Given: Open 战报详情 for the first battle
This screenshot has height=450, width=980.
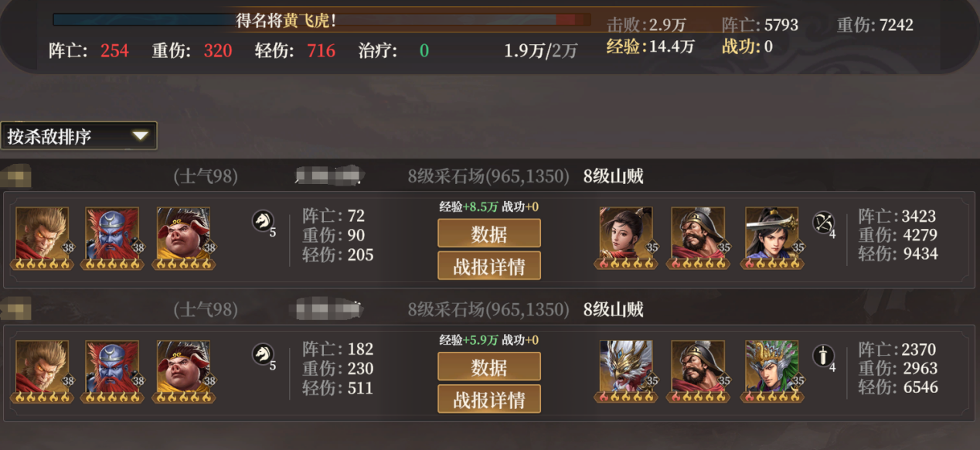Looking at the screenshot, I should [489, 266].
